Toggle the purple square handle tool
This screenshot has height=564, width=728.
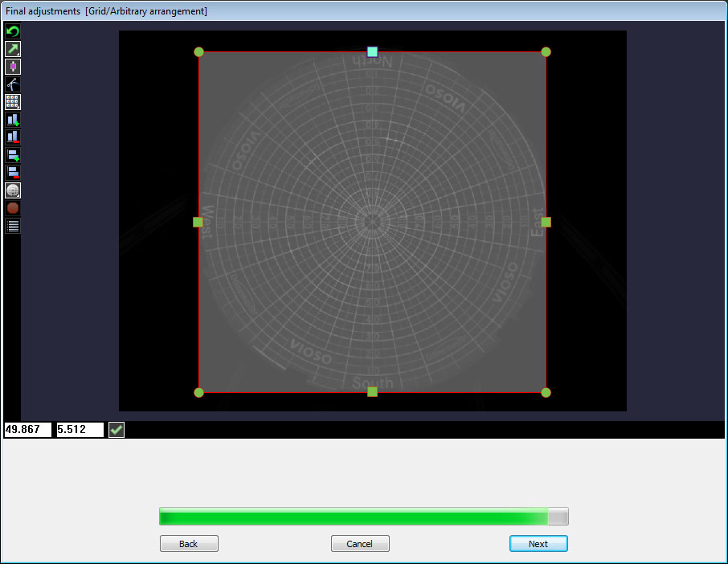point(13,67)
